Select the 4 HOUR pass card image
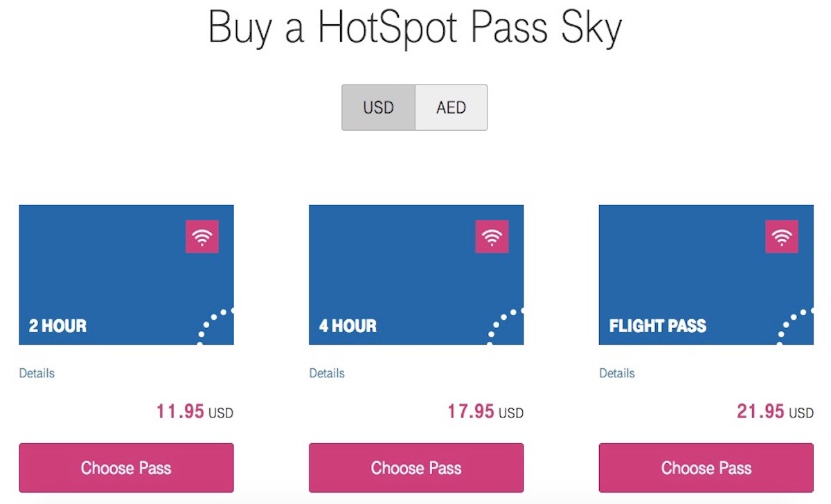Screen dimensions: 831x504 click(x=416, y=275)
